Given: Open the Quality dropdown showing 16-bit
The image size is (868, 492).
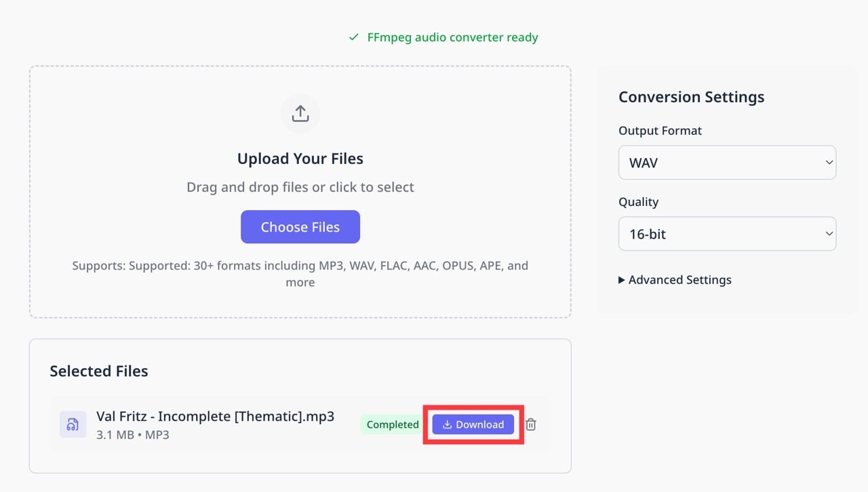Looking at the screenshot, I should click(727, 234).
